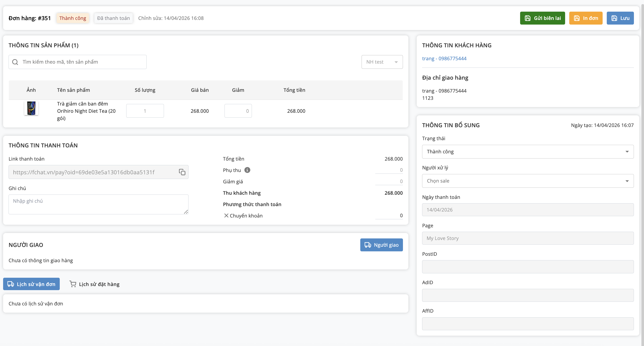Viewport: 644px width, 346px height.
Task: Remove the Chuyển khoản payment method via its X
Action: [226, 215]
